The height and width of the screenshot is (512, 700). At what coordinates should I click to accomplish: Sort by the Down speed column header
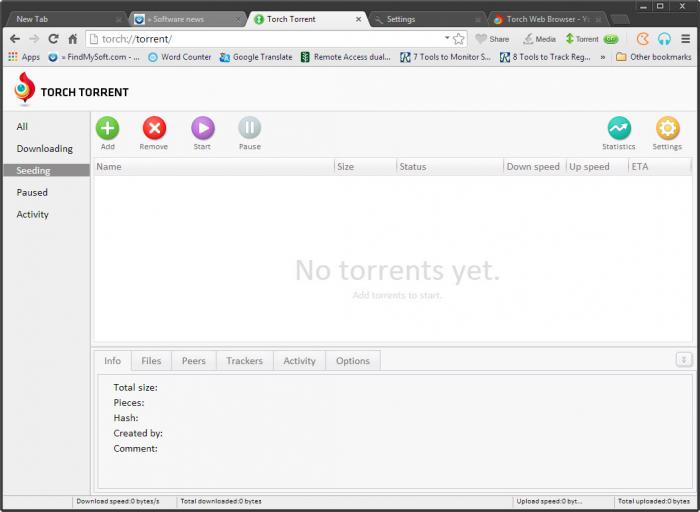click(x=535, y=167)
